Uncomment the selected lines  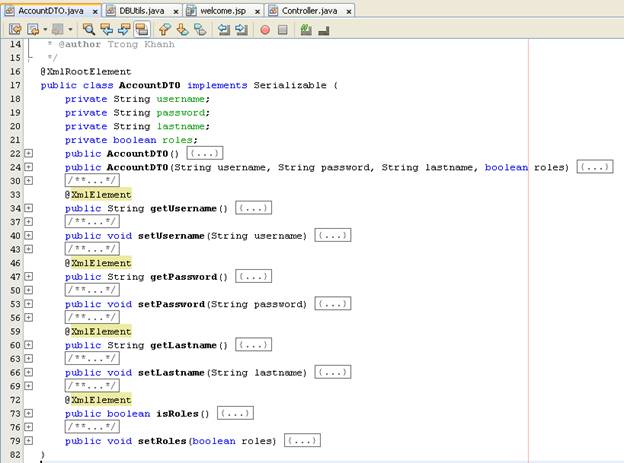324,30
